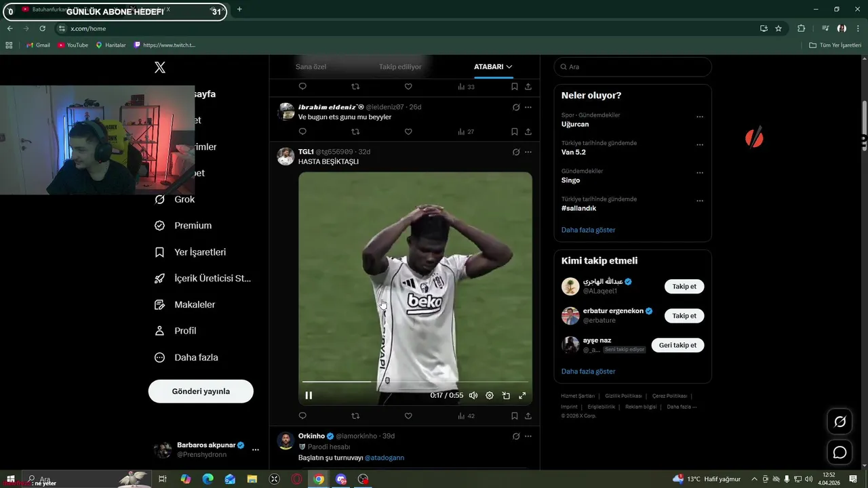Image resolution: width=868 pixels, height=488 pixels.
Task: View analytics showing 27 on ibrahim's post
Action: coord(466,131)
